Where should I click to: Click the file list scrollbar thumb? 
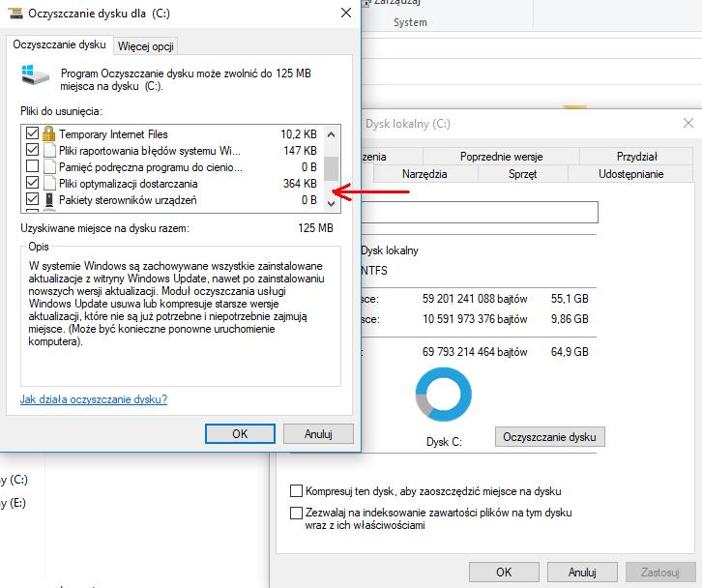331,168
